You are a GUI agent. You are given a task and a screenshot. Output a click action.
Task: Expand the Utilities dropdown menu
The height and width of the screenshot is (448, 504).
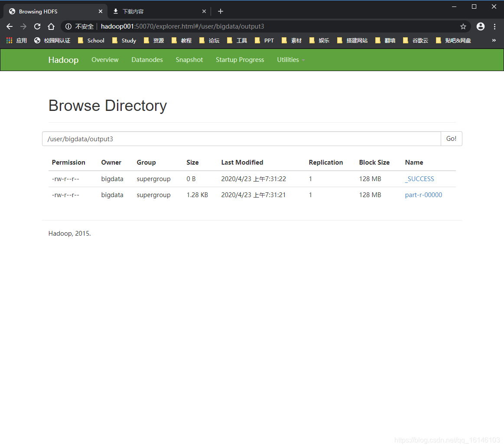coord(291,60)
